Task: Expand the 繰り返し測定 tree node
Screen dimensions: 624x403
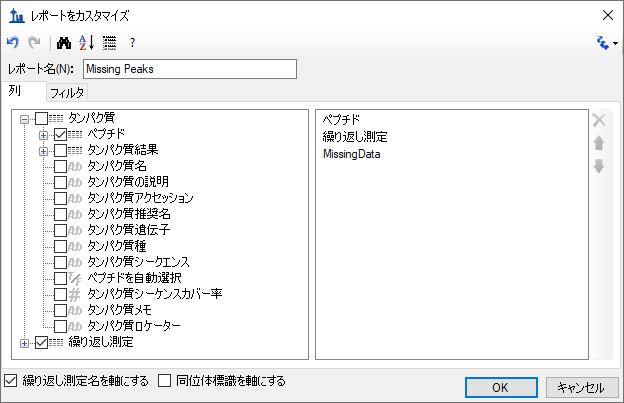Action: coord(25,343)
